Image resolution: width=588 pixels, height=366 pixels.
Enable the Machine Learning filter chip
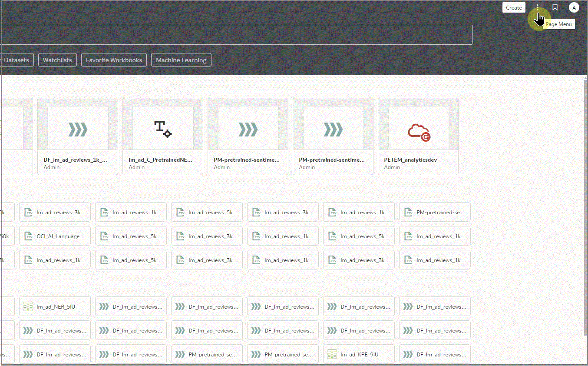(x=181, y=60)
